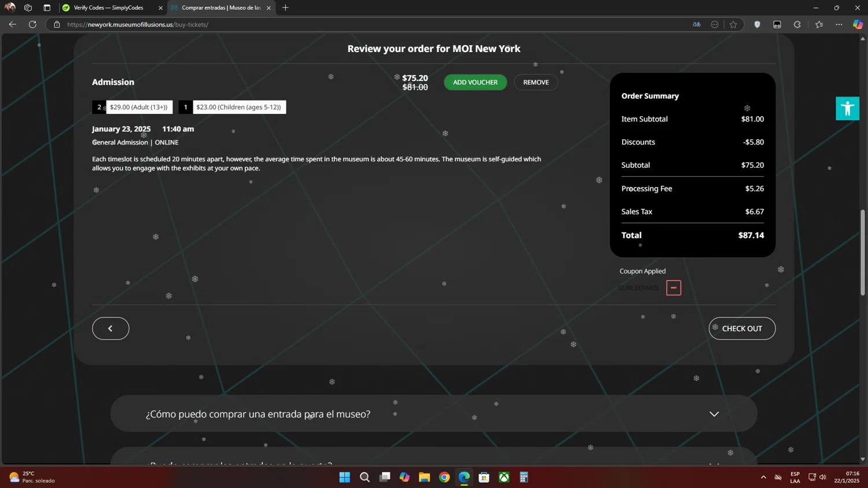868x488 pixels.
Task: Click the January 23, 2025 date text
Action: (x=121, y=129)
